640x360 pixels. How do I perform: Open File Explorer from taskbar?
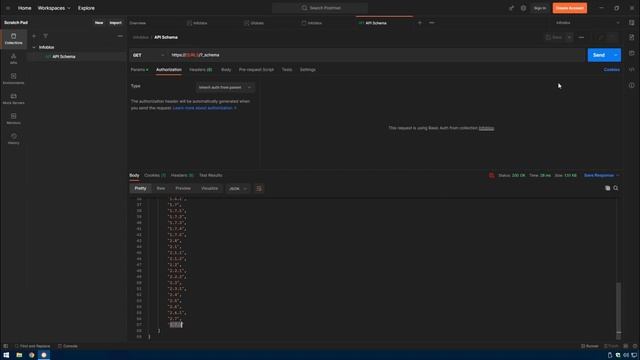click(x=19, y=355)
